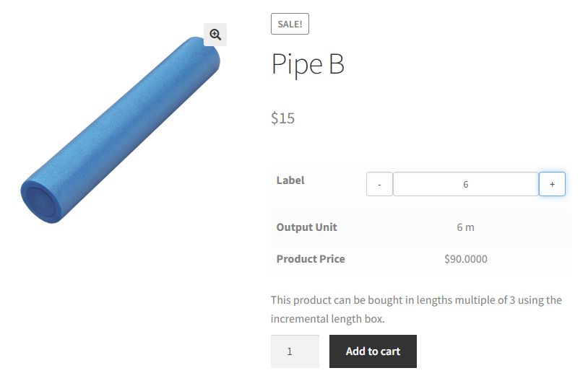Click the words 'lengths multiple of 3'
Image resolution: width=588 pixels, height=381 pixels.
pos(447,300)
